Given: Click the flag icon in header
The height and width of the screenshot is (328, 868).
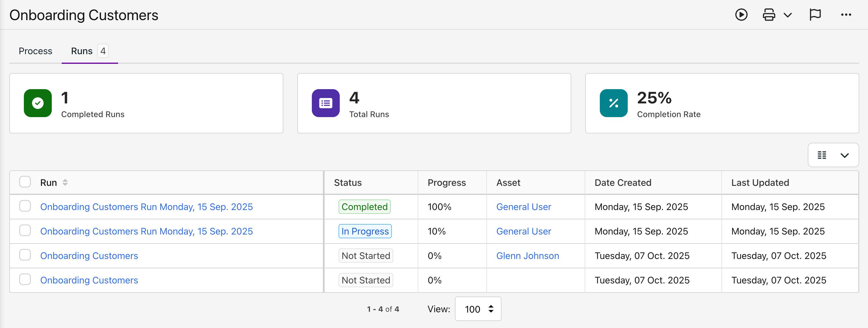Looking at the screenshot, I should (x=815, y=15).
